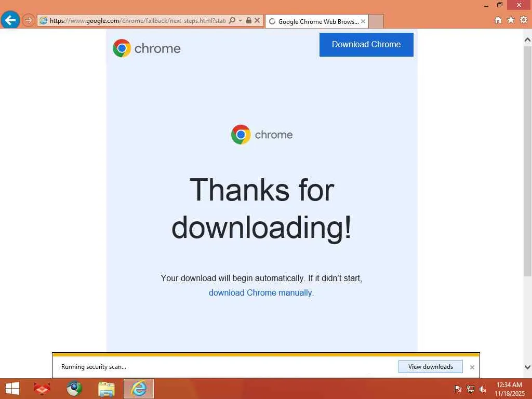
Task: Click the browser Forward arrow button
Action: point(28,21)
